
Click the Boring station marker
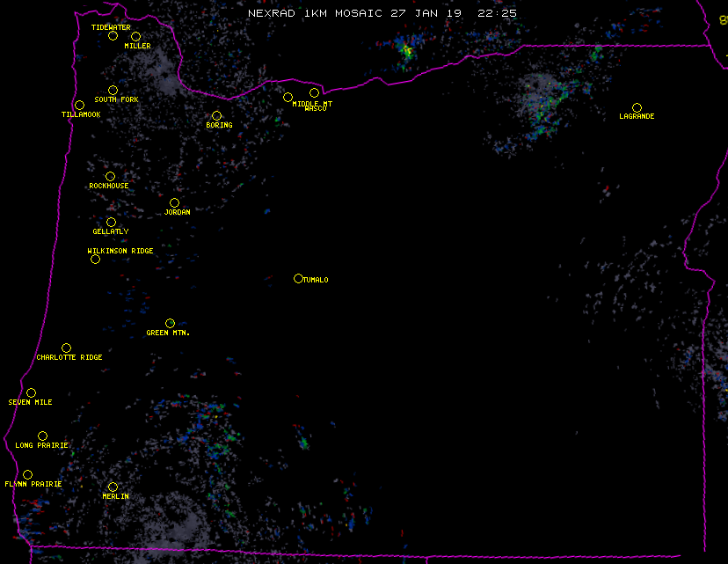[x=216, y=115]
